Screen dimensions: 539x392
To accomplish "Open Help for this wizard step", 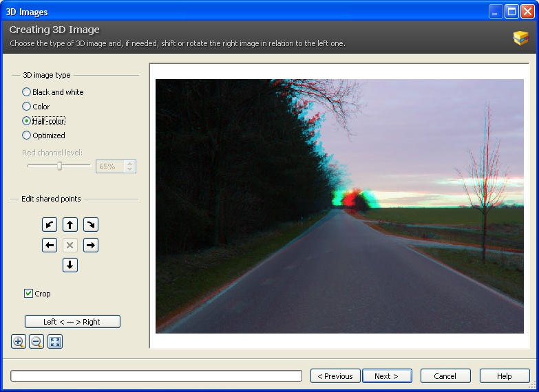I will point(505,376).
